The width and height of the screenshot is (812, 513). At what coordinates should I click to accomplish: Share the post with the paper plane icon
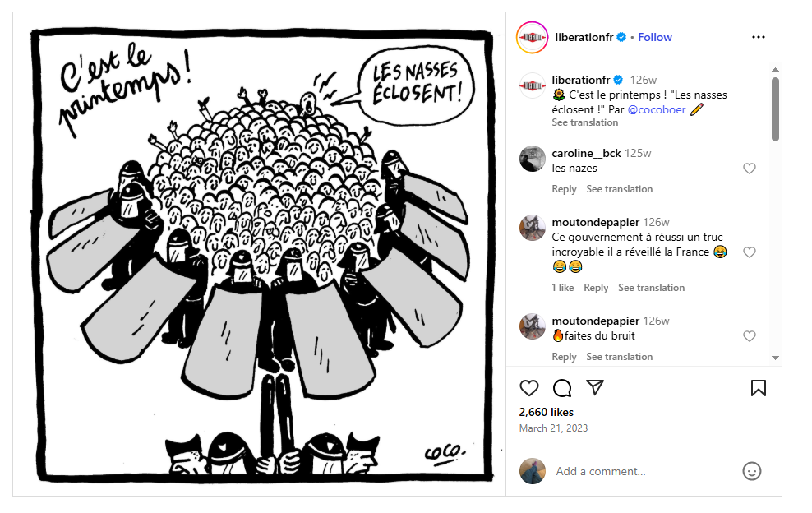[x=595, y=387]
